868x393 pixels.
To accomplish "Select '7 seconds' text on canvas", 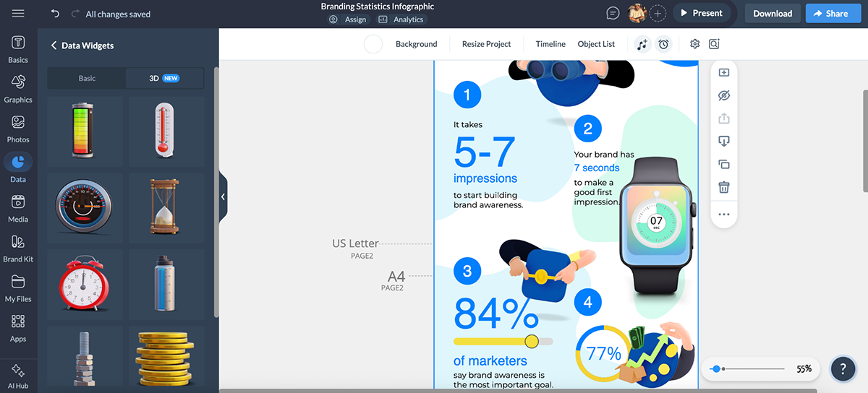I will (x=597, y=168).
